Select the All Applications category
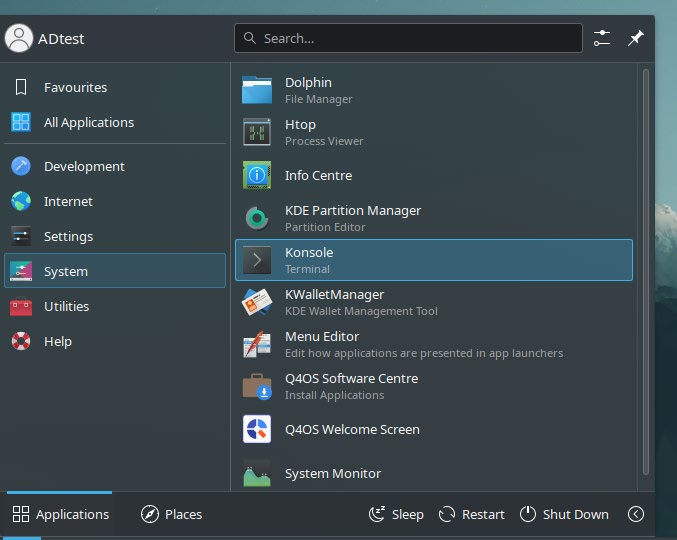 point(115,122)
